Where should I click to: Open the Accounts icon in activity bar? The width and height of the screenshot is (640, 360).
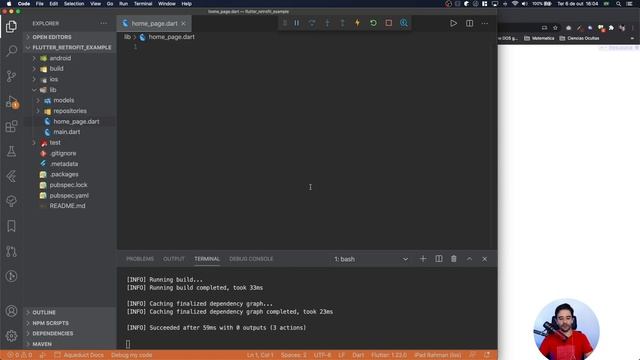pyautogui.click(x=11, y=311)
